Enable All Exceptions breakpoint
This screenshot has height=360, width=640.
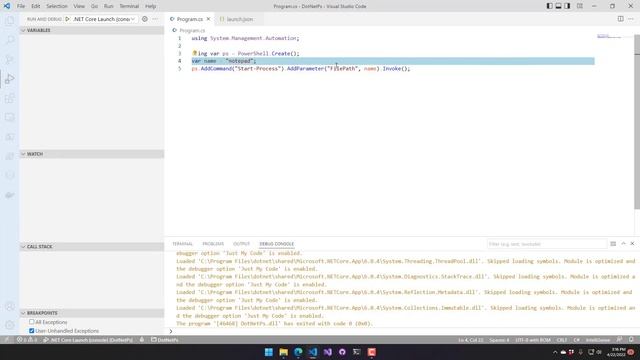point(31,322)
